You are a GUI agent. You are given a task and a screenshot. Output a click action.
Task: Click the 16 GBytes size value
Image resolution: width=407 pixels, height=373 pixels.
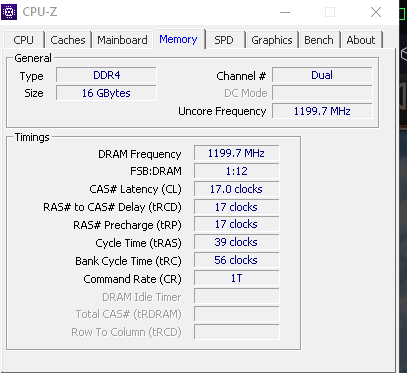[106, 93]
